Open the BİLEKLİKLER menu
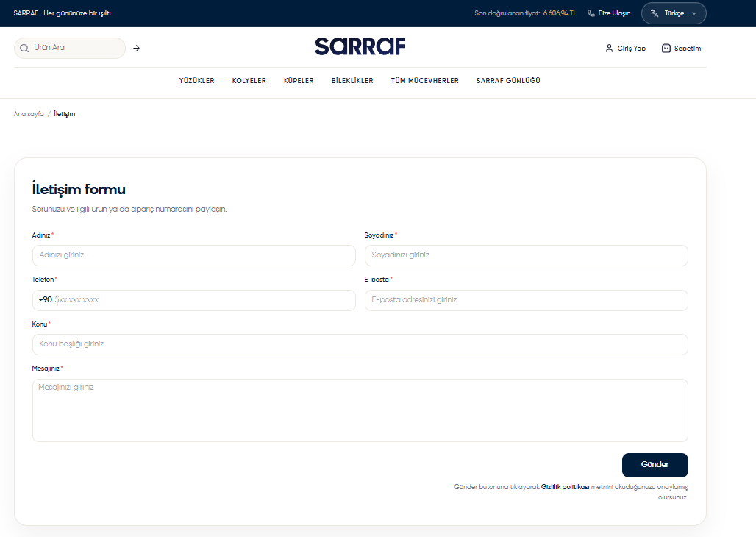The height and width of the screenshot is (537, 756). click(x=352, y=81)
